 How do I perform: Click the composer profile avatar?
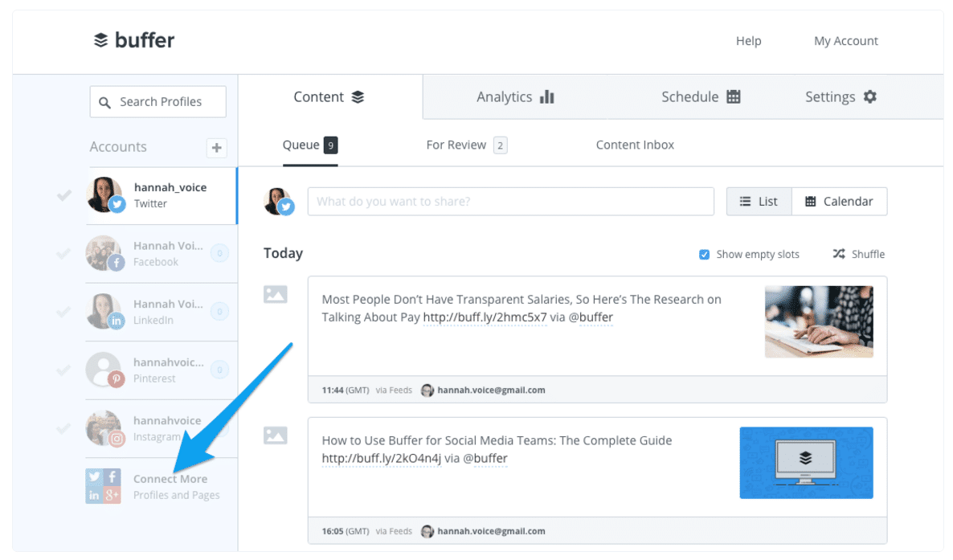pos(278,201)
